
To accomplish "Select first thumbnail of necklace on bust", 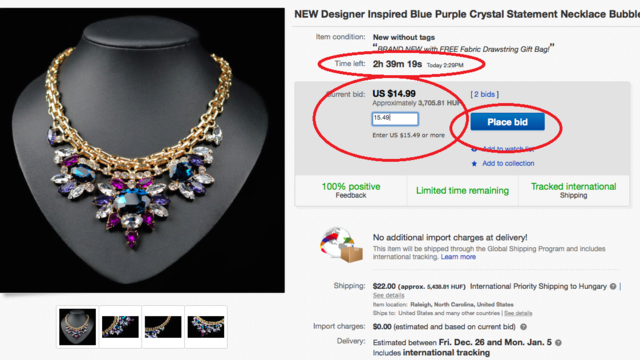I will (x=78, y=327).
